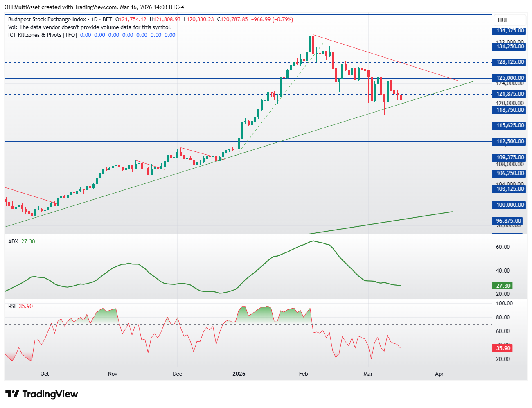The height and width of the screenshot is (408, 532).
Task: Click the 2026 year marker on time axis
Action: [239, 374]
